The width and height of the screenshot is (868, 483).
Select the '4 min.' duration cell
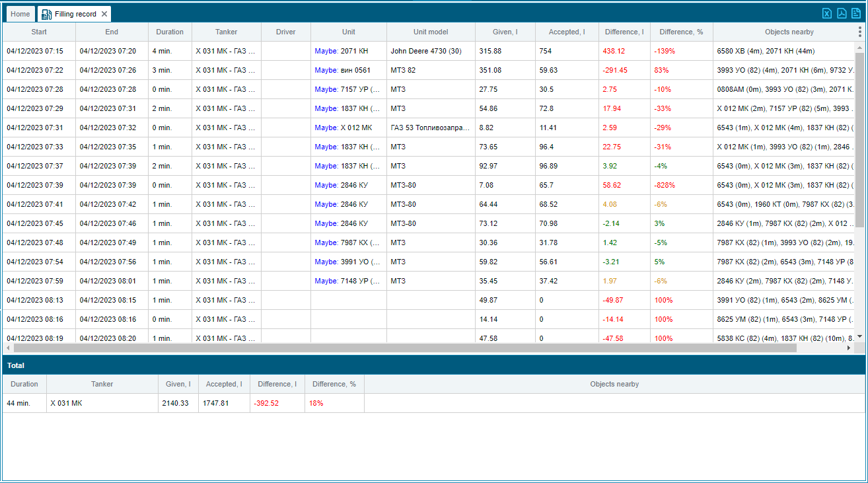click(x=170, y=51)
